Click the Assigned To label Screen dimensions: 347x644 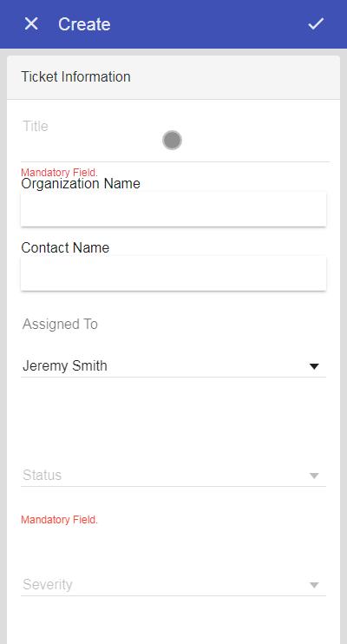coord(61,324)
